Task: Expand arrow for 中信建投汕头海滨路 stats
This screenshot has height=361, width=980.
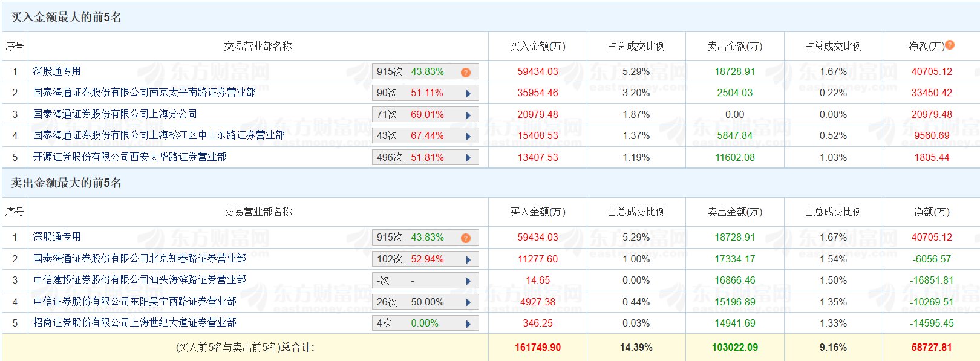Action: pyautogui.click(x=468, y=281)
